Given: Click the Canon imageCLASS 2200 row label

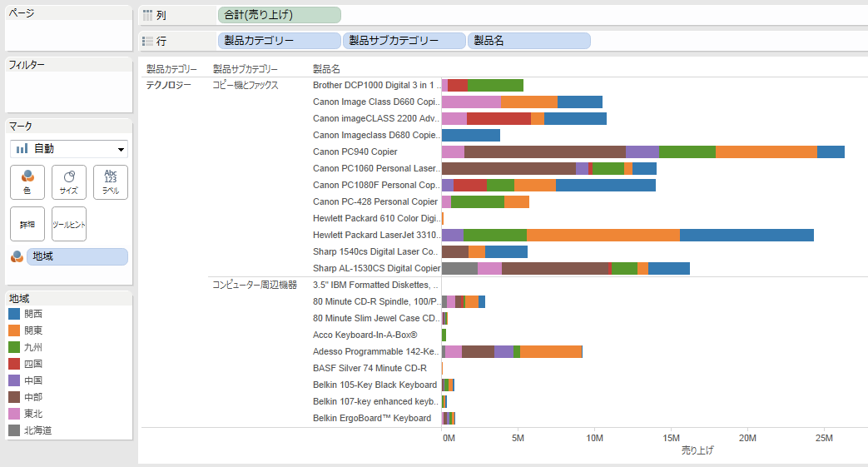Looking at the screenshot, I should click(376, 118).
